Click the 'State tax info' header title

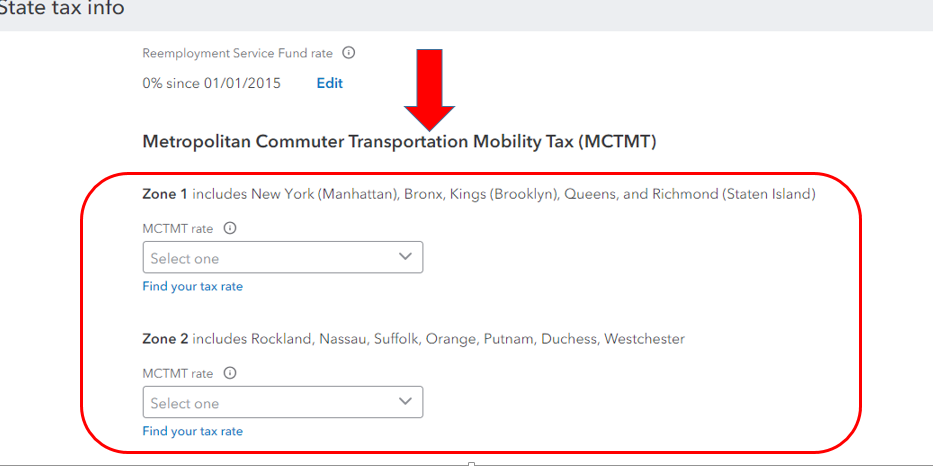tap(62, 9)
